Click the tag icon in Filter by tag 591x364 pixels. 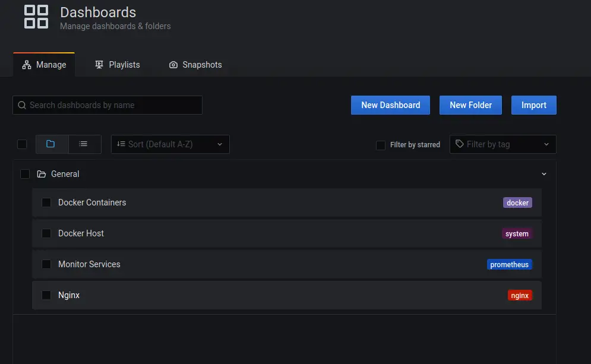click(x=460, y=144)
